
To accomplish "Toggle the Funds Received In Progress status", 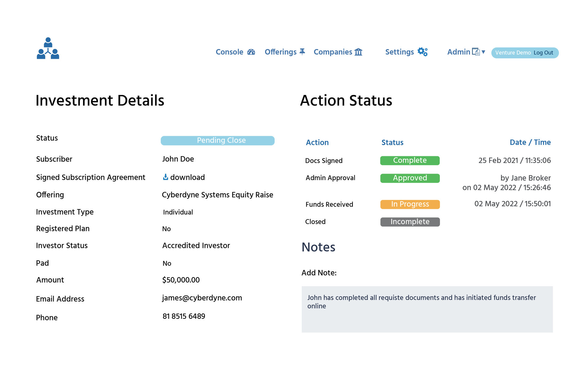I will pyautogui.click(x=409, y=204).
